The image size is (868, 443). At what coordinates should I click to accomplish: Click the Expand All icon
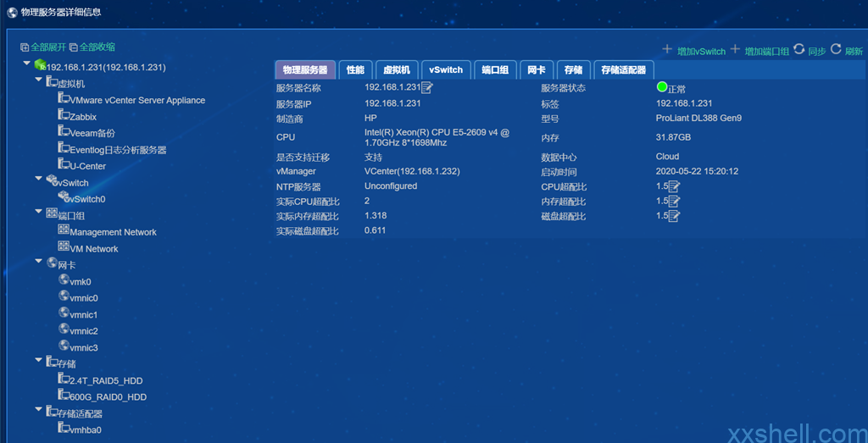pyautogui.click(x=25, y=47)
